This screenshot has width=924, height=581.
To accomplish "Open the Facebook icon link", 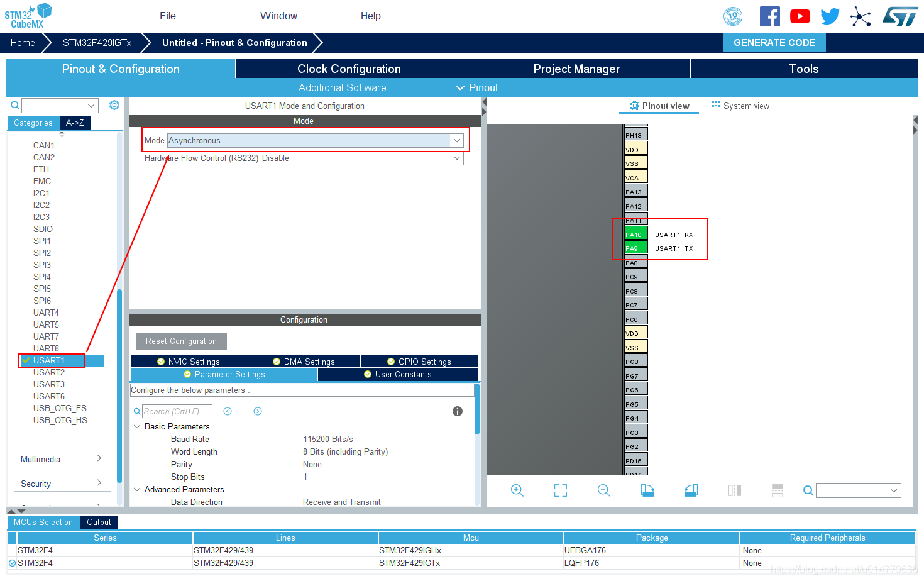I will click(769, 16).
